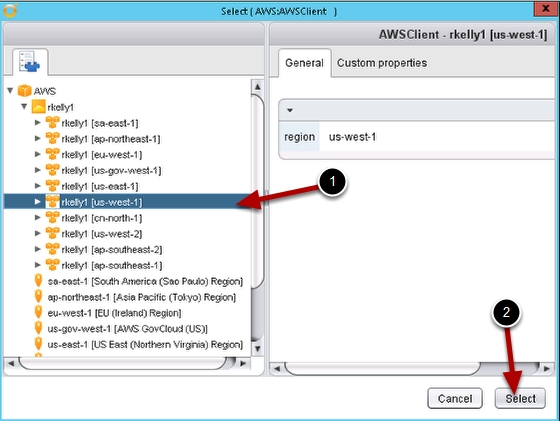
Task: Select rkelly1 [cn-north-1] in the tree
Action: (101, 218)
